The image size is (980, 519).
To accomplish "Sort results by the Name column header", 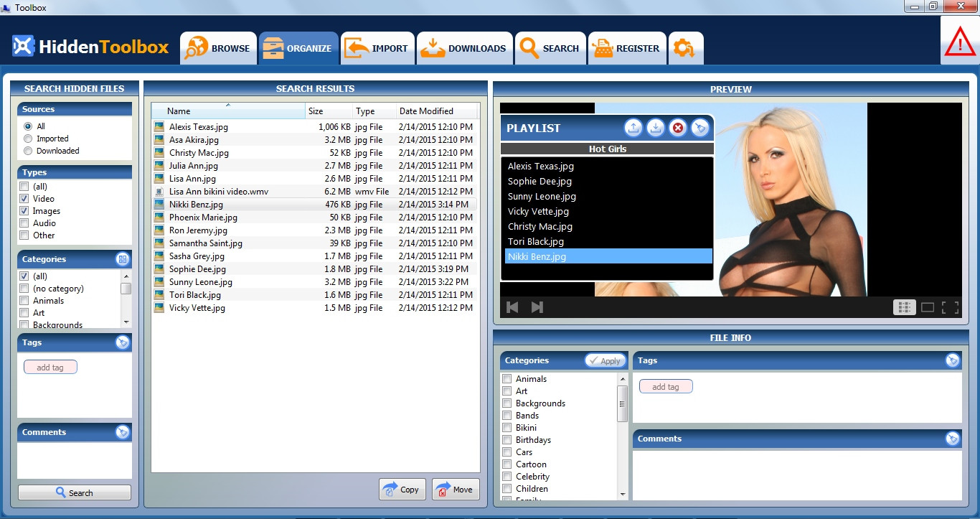I will tap(228, 111).
